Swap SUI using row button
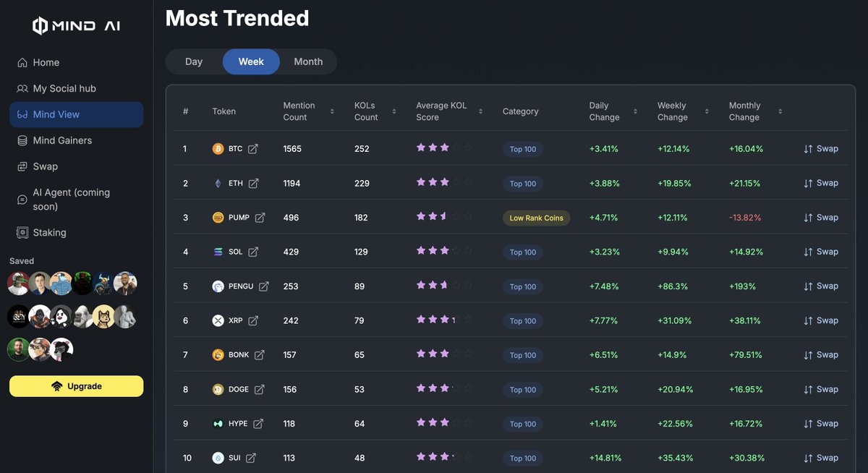The width and height of the screenshot is (868, 473). coord(821,459)
